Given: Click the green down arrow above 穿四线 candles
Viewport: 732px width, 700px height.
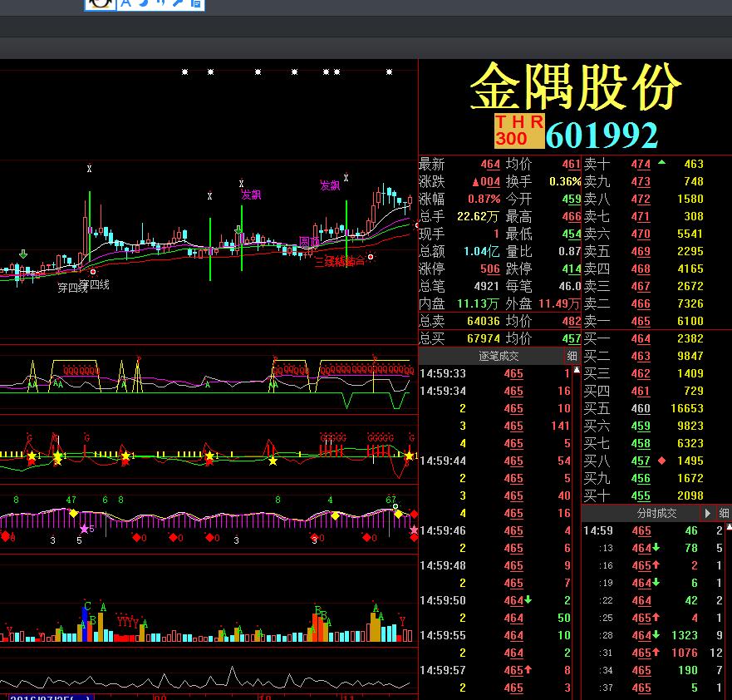Looking at the screenshot, I should coord(23,254).
